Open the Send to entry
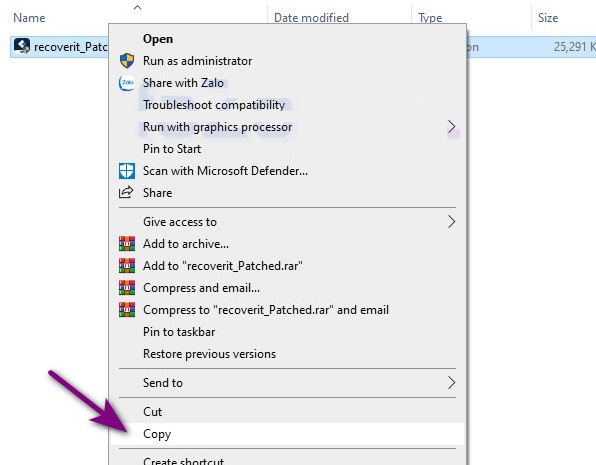This screenshot has width=596, height=465. pos(288,383)
